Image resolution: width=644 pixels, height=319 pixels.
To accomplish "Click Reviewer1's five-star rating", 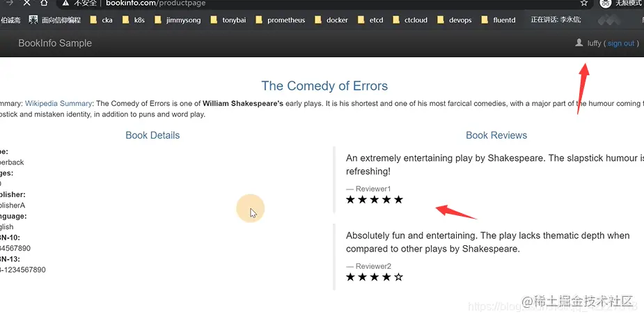I will point(375,200).
